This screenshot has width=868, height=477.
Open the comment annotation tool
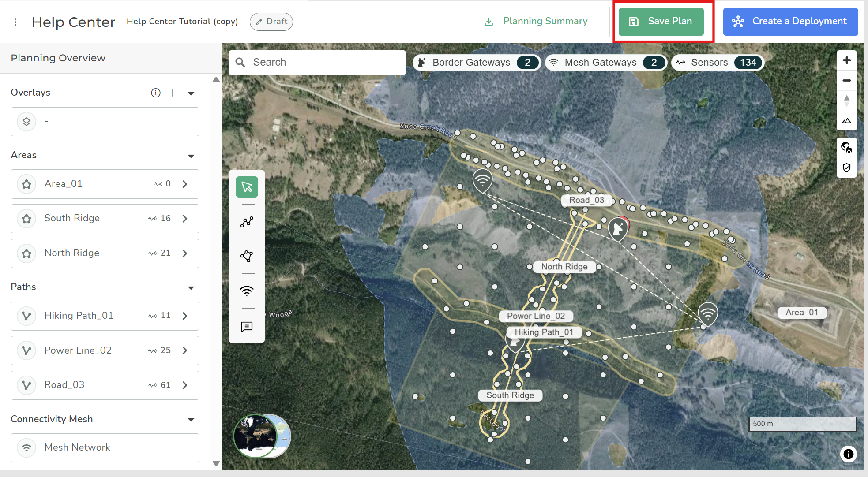[247, 326]
